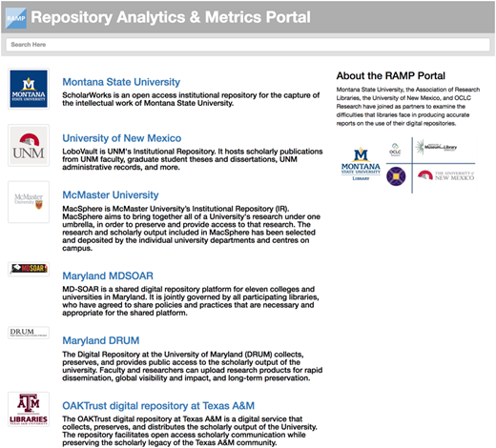Click the RAMP logo icon in header
Viewport: 496px width, 448px height.
point(16,18)
